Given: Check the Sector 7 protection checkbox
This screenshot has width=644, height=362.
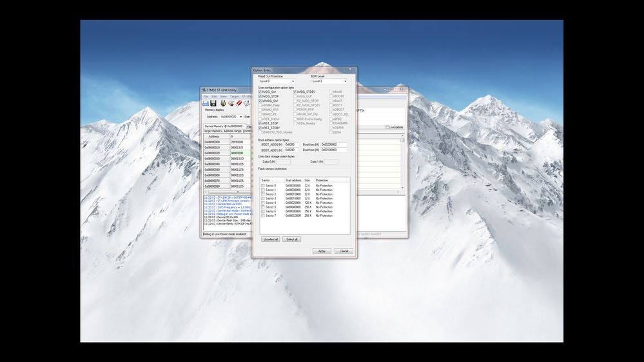Looking at the screenshot, I should (263, 216).
